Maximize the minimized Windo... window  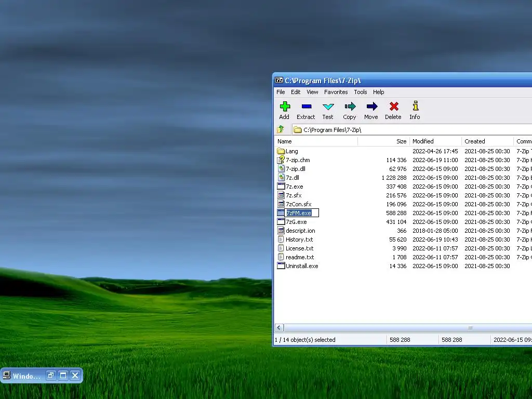point(63,375)
